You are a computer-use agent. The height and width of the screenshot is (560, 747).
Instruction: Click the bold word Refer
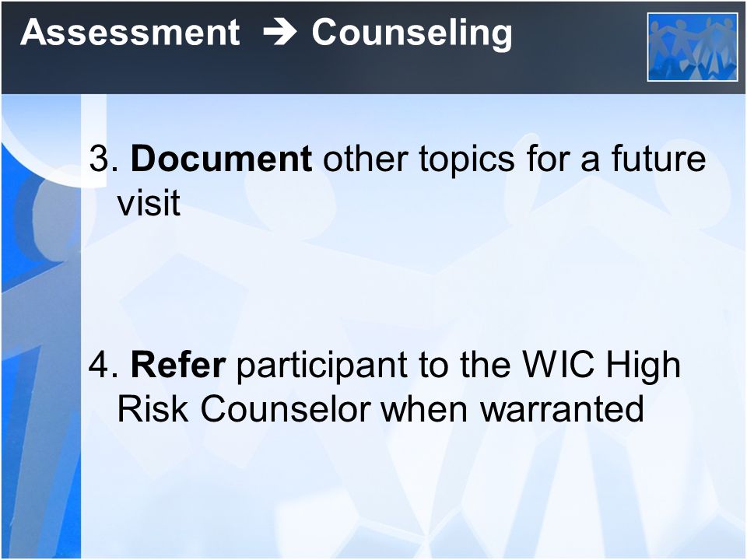[x=178, y=365]
